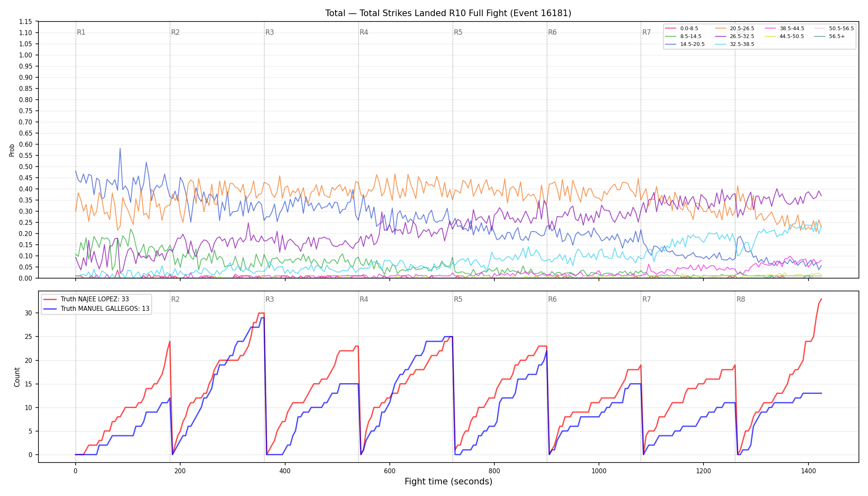Click the R2 round marker in the probability chart
This screenshot has height=496, width=868.
point(175,32)
